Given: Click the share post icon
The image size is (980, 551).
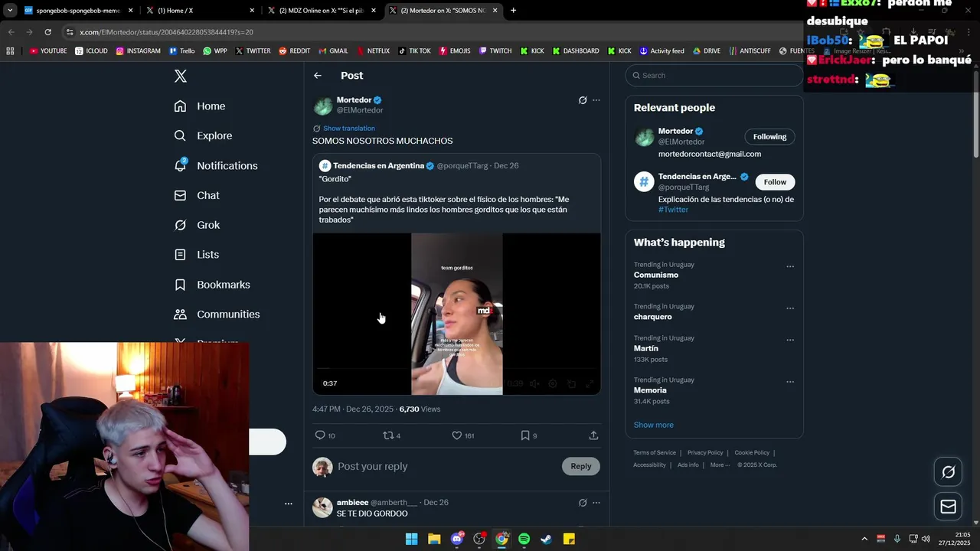Looking at the screenshot, I should click(x=593, y=435).
